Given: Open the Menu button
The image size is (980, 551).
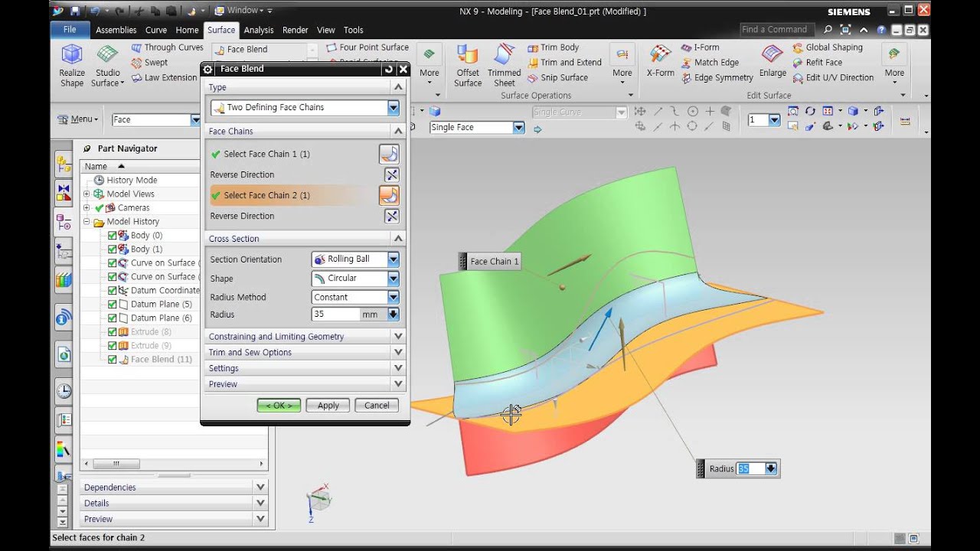Looking at the screenshot, I should tap(78, 119).
